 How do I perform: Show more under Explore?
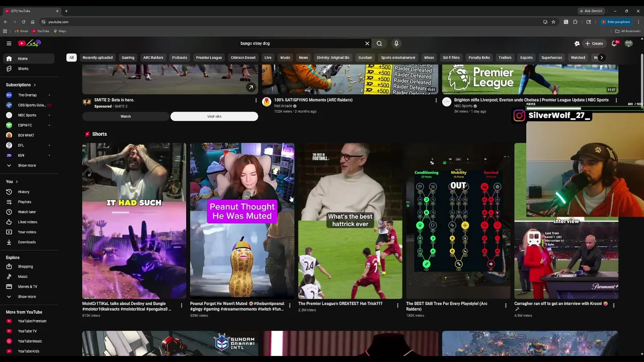coord(27,297)
